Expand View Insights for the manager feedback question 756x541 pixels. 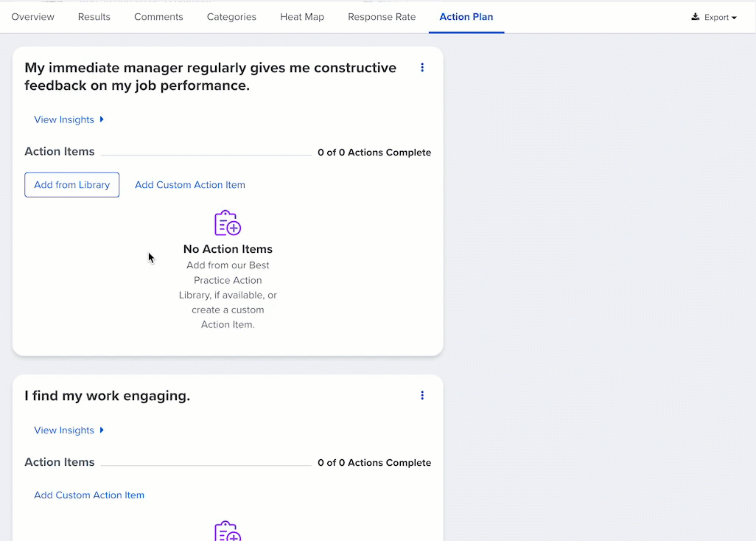(69, 119)
